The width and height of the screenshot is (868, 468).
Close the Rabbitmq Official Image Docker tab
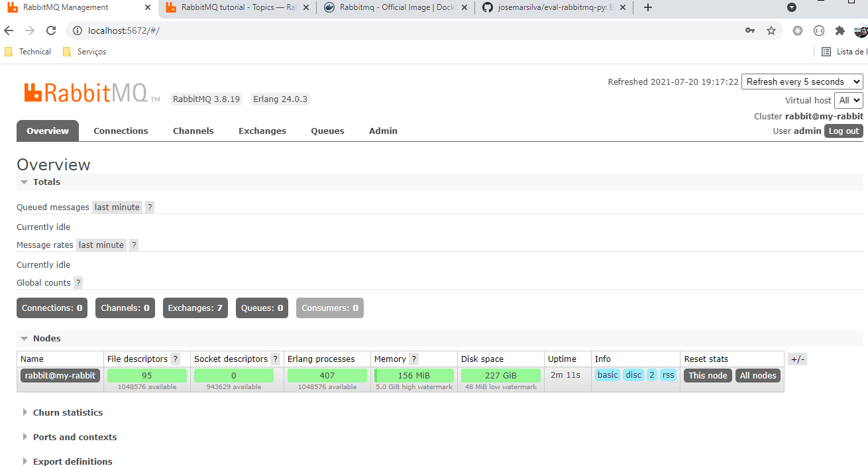pyautogui.click(x=464, y=7)
